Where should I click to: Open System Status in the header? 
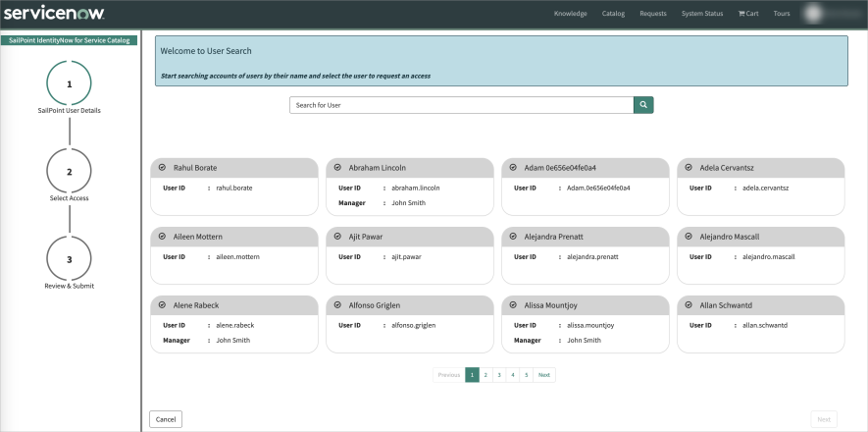[702, 14]
